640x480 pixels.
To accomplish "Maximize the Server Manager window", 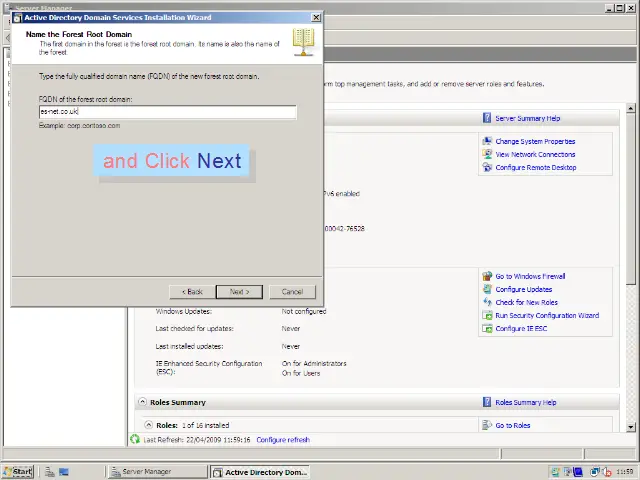I will coord(620,8).
